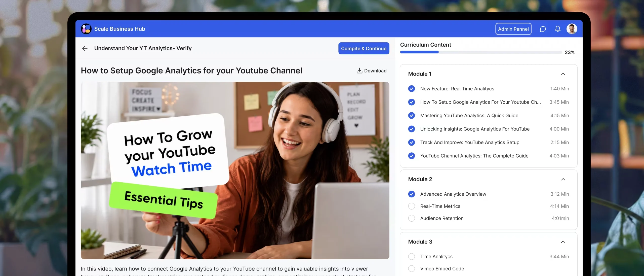644x276 pixels.
Task: Click the Scale Business Hub logo icon
Action: (86, 29)
